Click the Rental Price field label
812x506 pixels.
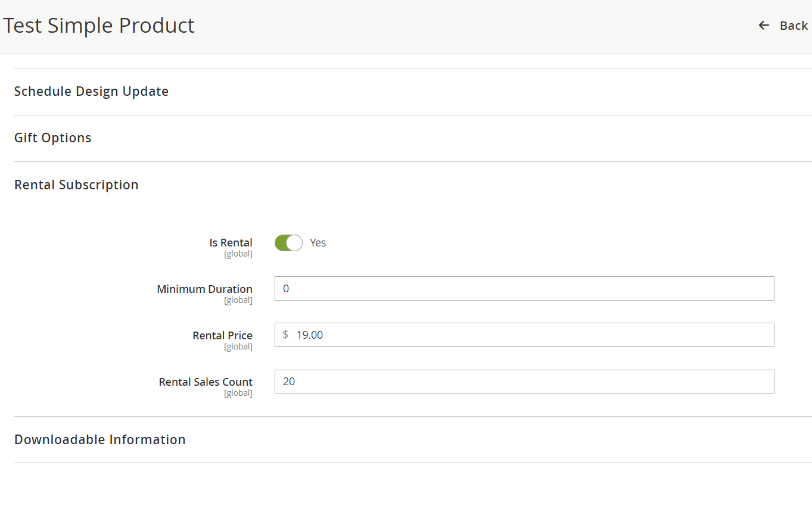(222, 335)
